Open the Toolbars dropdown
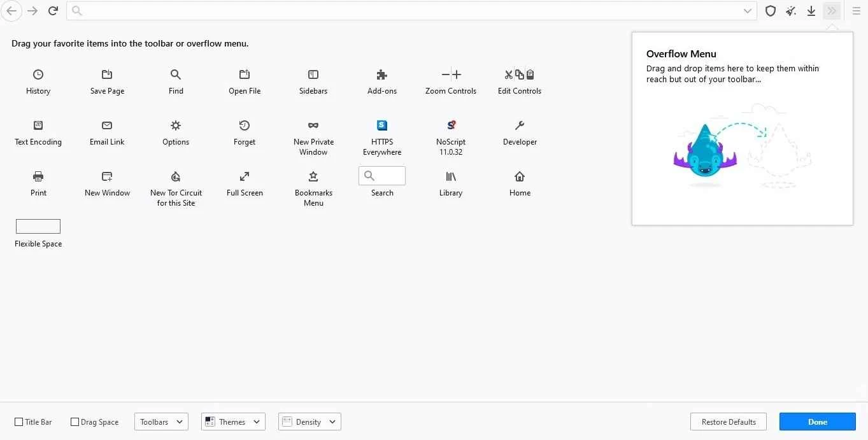 (x=161, y=422)
